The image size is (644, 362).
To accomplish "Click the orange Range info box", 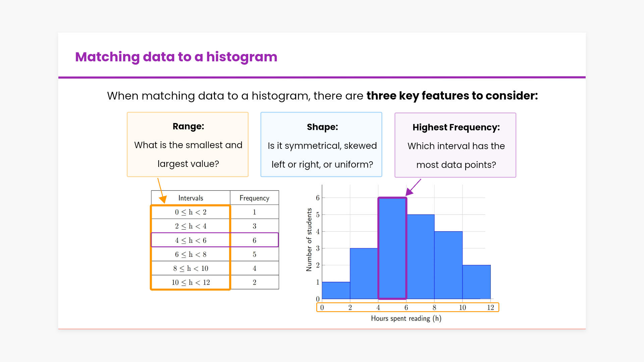I will (x=187, y=144).
